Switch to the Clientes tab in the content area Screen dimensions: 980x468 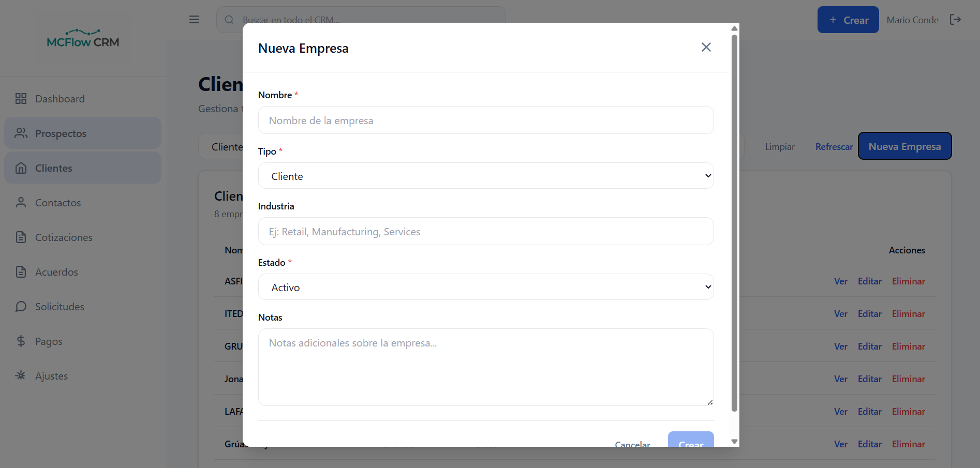click(x=228, y=146)
